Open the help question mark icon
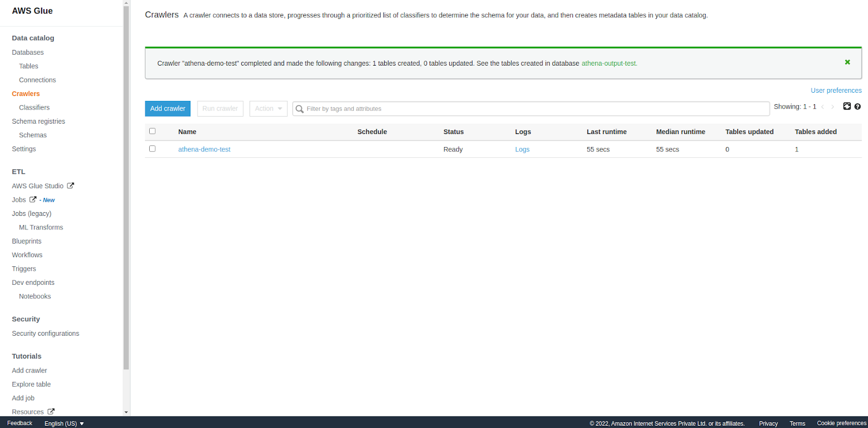 pyautogui.click(x=858, y=107)
